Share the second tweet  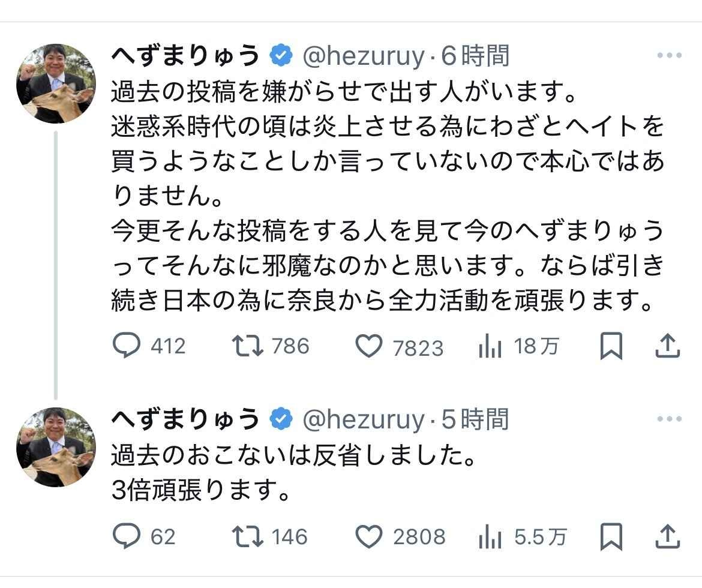tap(668, 536)
